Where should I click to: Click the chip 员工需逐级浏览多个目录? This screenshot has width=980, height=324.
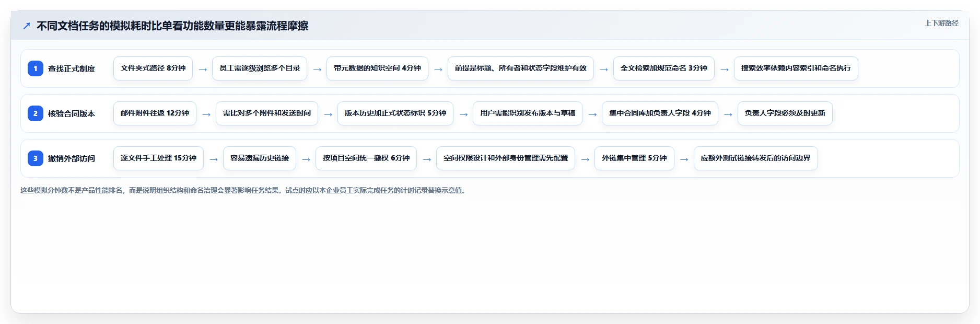260,68
